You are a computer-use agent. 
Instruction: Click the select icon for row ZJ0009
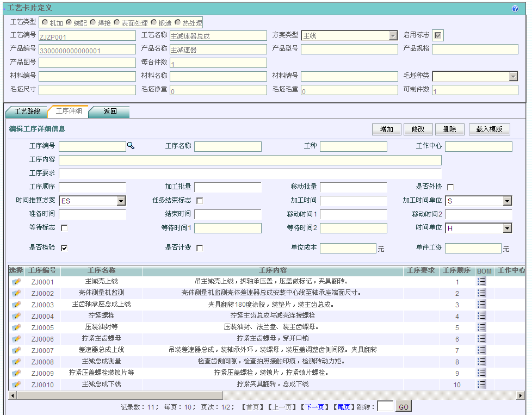click(16, 373)
